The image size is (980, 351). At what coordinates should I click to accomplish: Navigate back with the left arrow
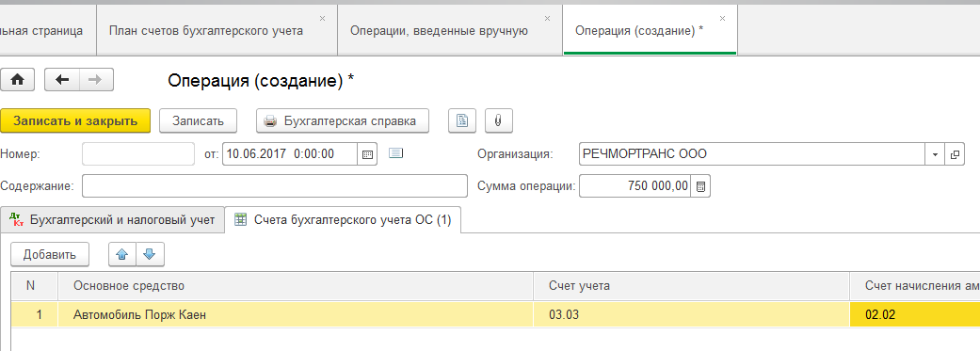click(61, 80)
